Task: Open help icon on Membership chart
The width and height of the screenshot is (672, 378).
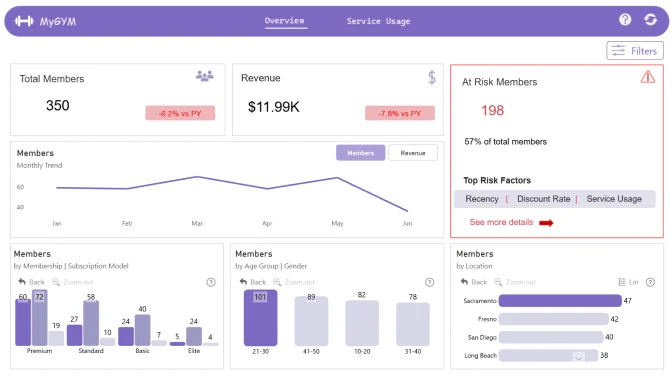Action: pos(211,282)
